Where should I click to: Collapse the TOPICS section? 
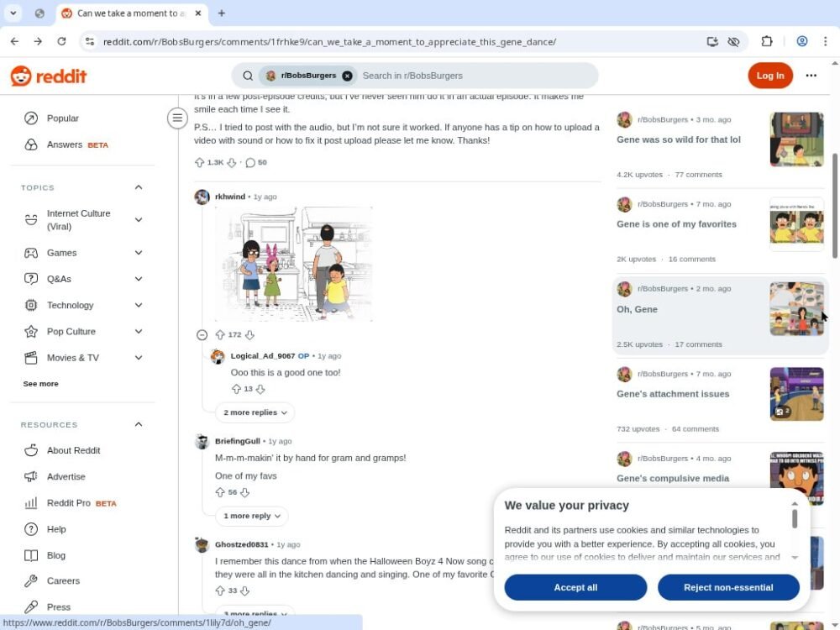click(139, 187)
